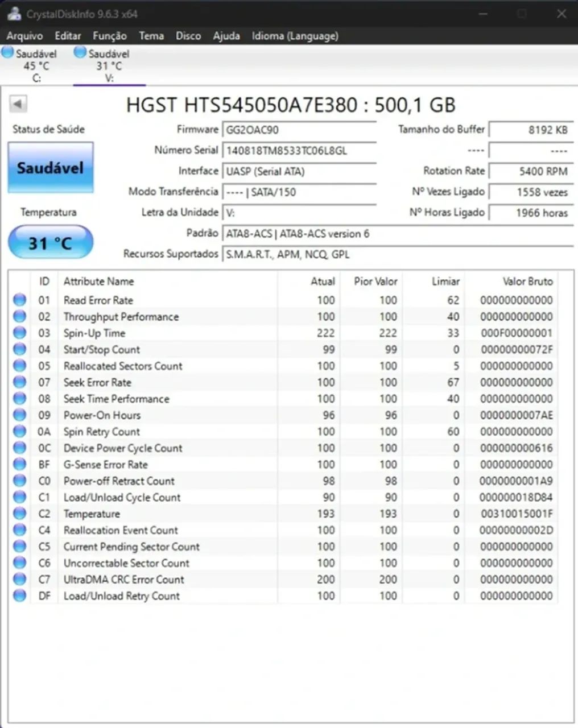Screen dimensions: 578x728
Task: Click the Firmware field GG2OAC90
Action: 299,130
